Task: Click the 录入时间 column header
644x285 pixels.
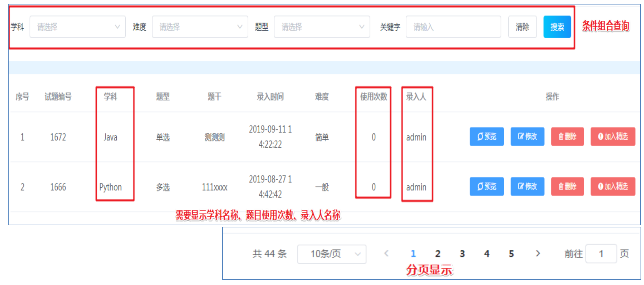Action: (x=270, y=97)
